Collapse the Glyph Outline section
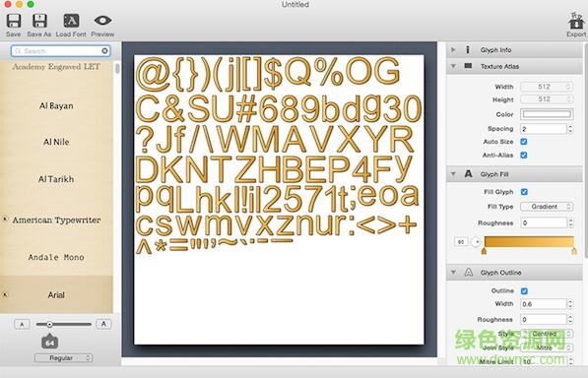Viewport: 588px width, 378px height. (x=453, y=273)
